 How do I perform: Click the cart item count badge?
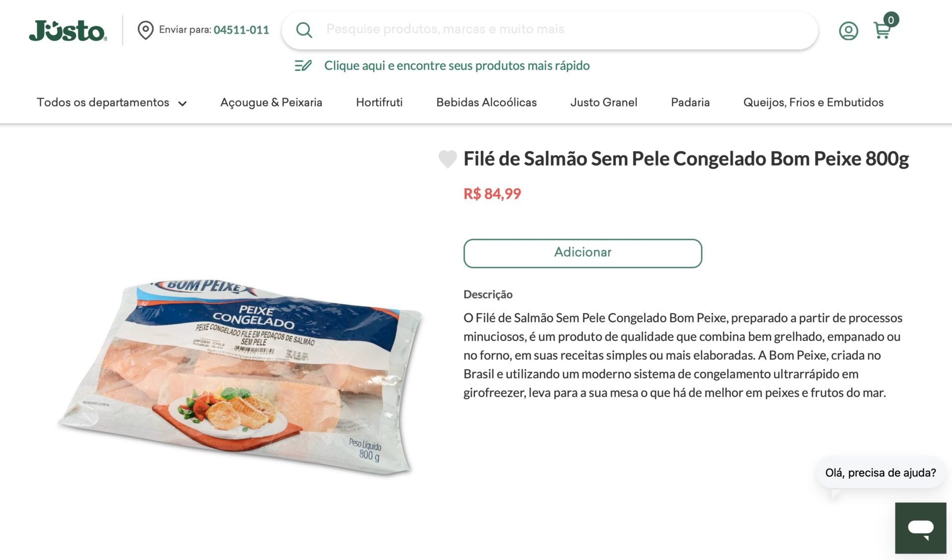pos(891,20)
